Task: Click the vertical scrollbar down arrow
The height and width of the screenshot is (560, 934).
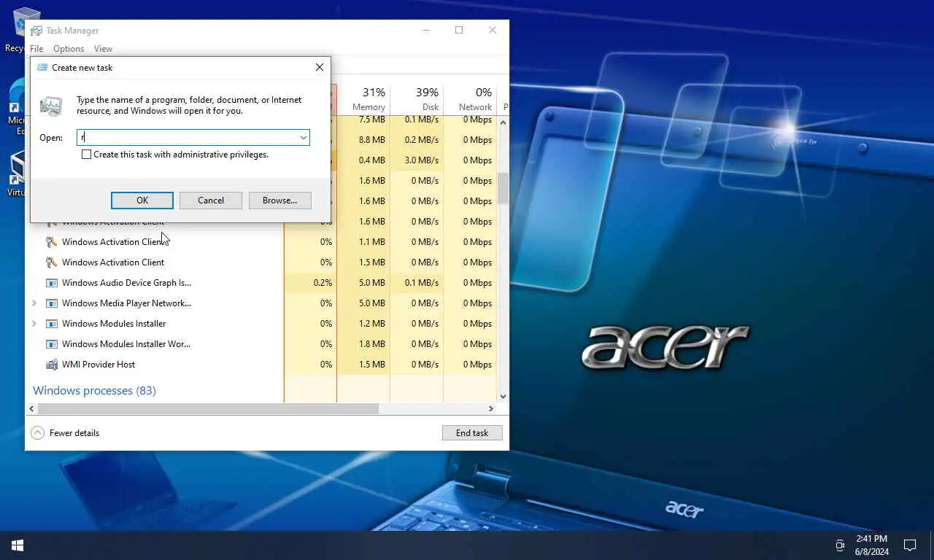Action: pyautogui.click(x=503, y=397)
